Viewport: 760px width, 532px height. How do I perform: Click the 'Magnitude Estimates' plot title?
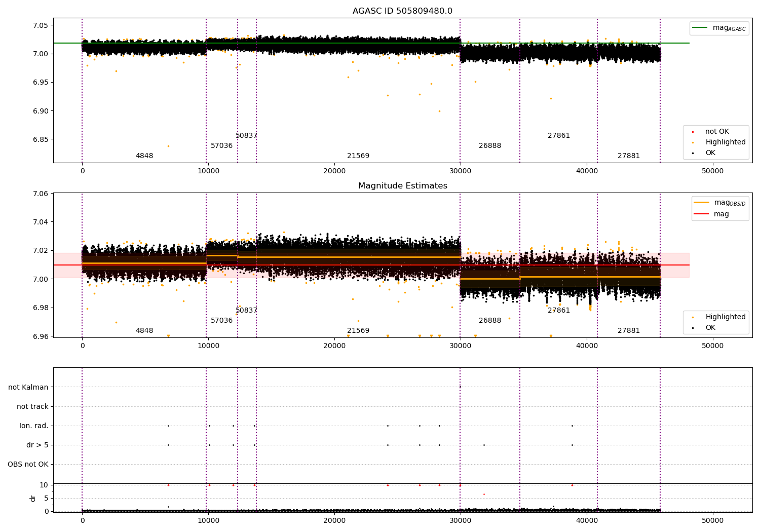[402, 186]
